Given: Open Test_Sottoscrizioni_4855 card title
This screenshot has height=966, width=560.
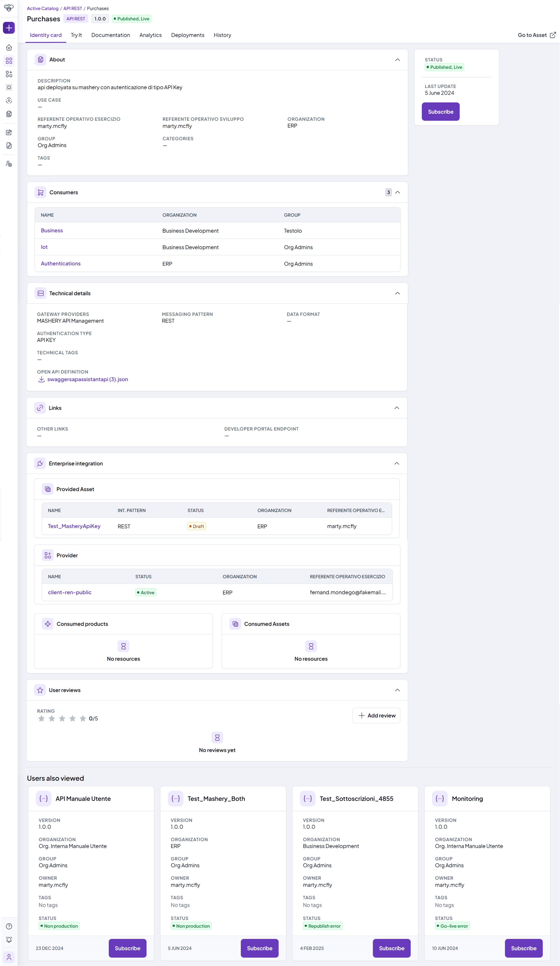Looking at the screenshot, I should (356, 799).
